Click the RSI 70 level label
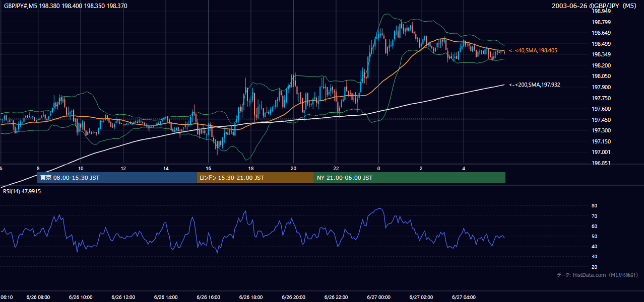 point(594,216)
